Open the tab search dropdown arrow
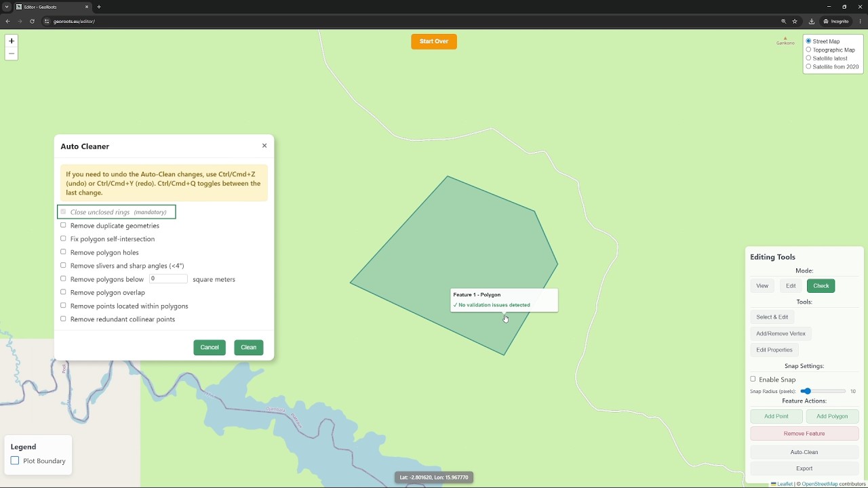The image size is (868, 488). tap(7, 7)
